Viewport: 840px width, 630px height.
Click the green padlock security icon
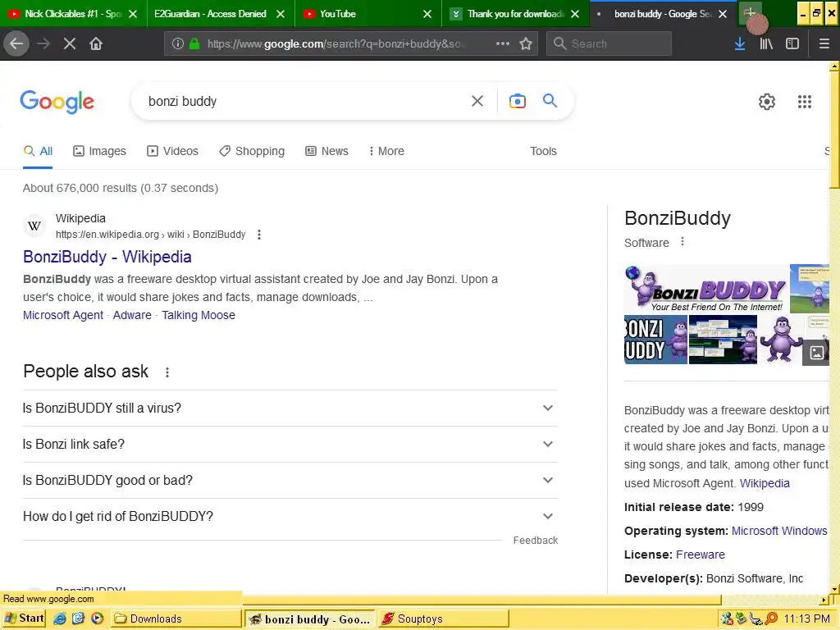pos(194,43)
